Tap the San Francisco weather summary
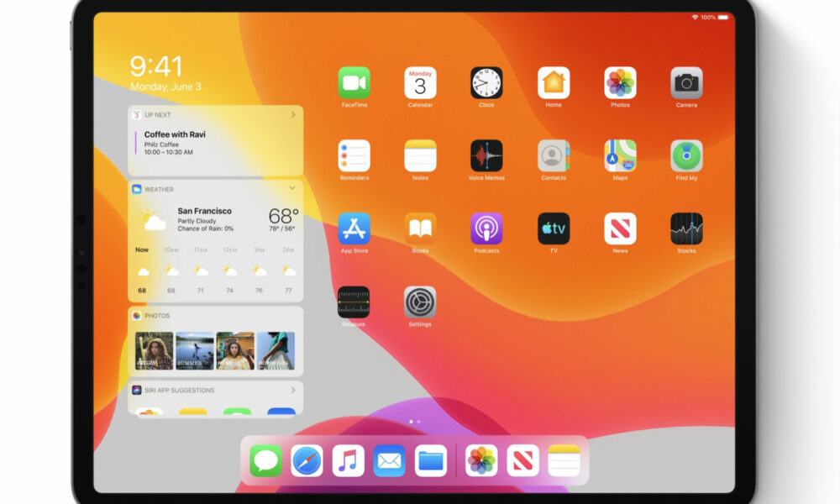This screenshot has height=504, width=840. click(x=206, y=219)
